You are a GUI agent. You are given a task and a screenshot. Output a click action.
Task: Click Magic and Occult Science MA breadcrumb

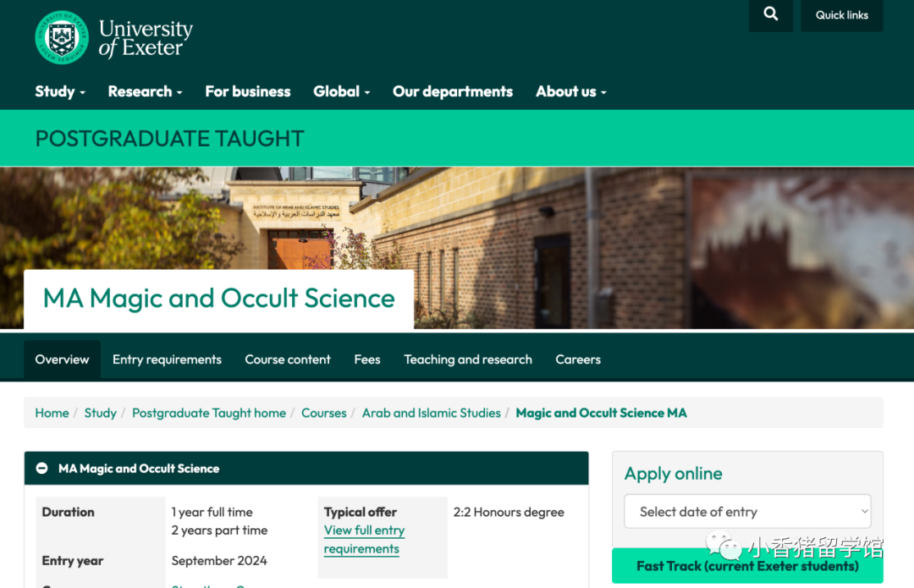pyautogui.click(x=601, y=413)
